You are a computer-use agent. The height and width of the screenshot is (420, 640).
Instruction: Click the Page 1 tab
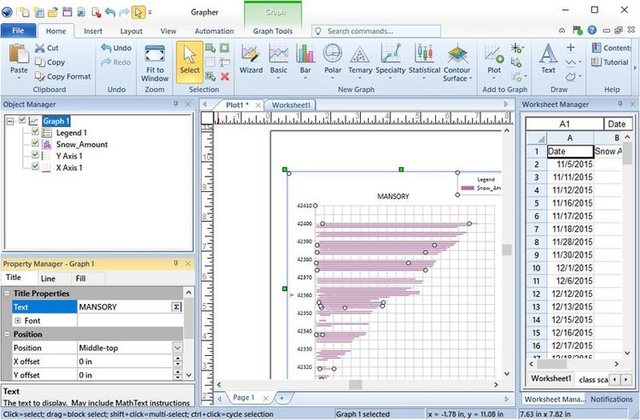(x=243, y=397)
